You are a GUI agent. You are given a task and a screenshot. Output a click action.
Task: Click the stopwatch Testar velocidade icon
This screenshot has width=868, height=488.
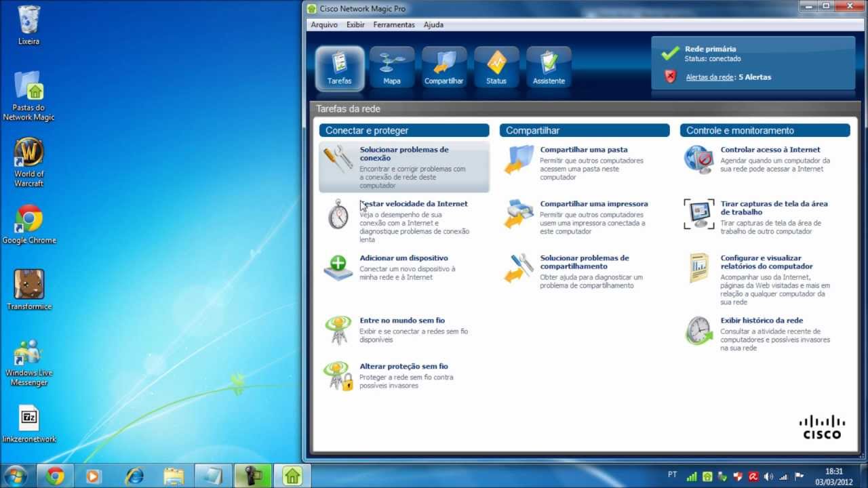[338, 214]
